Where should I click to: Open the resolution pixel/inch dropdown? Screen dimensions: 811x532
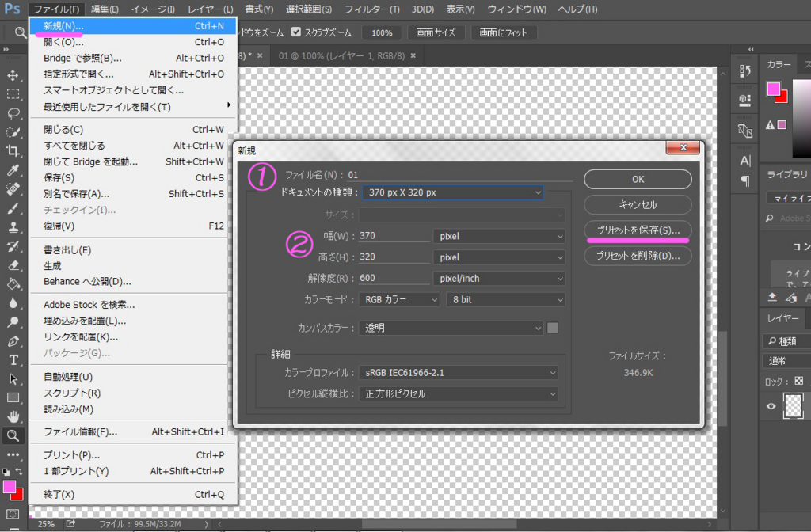499,279
